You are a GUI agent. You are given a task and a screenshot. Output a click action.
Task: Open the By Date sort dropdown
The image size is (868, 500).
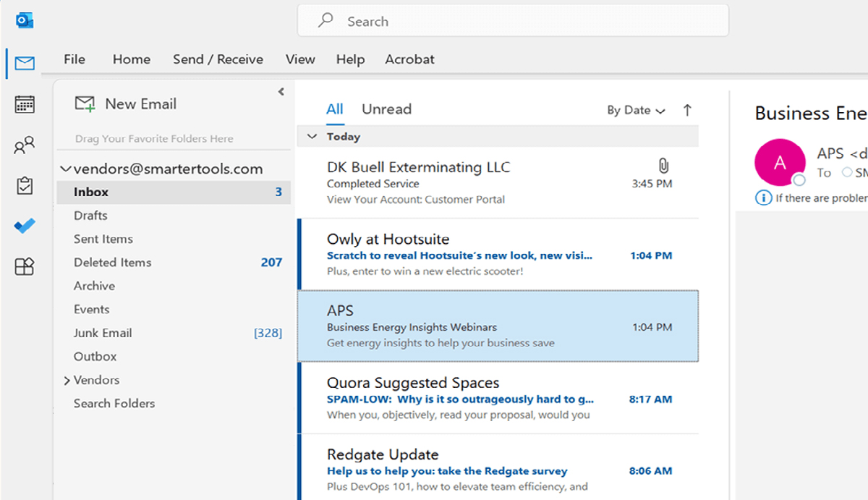coord(635,110)
